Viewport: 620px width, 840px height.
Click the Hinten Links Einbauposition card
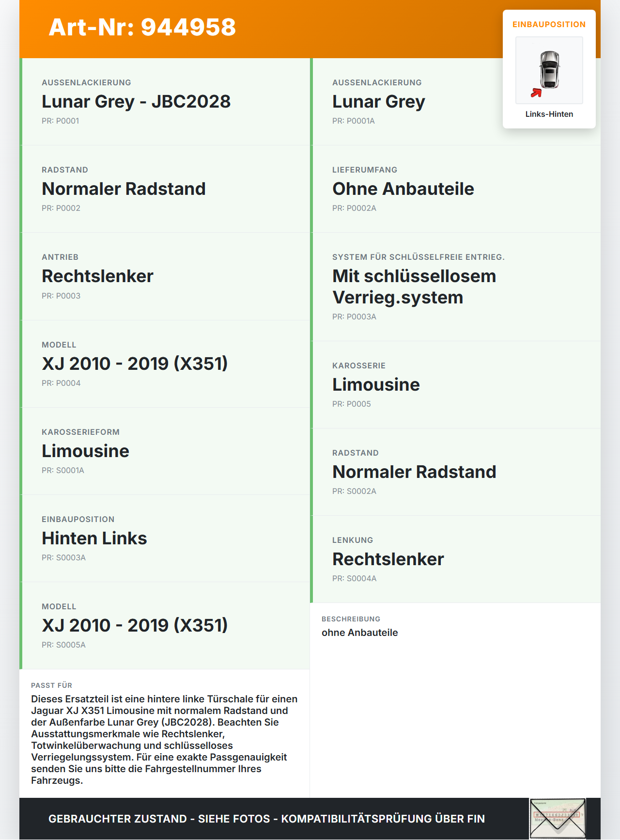[x=165, y=539]
